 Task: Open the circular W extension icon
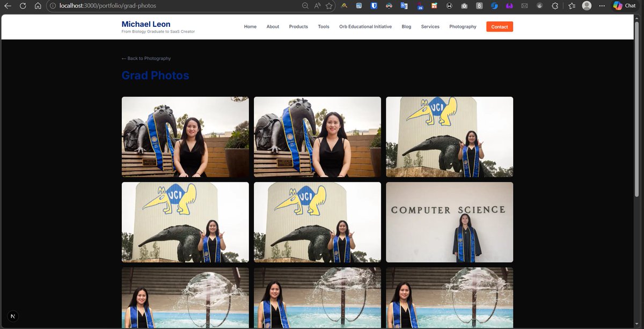pyautogui.click(x=449, y=6)
